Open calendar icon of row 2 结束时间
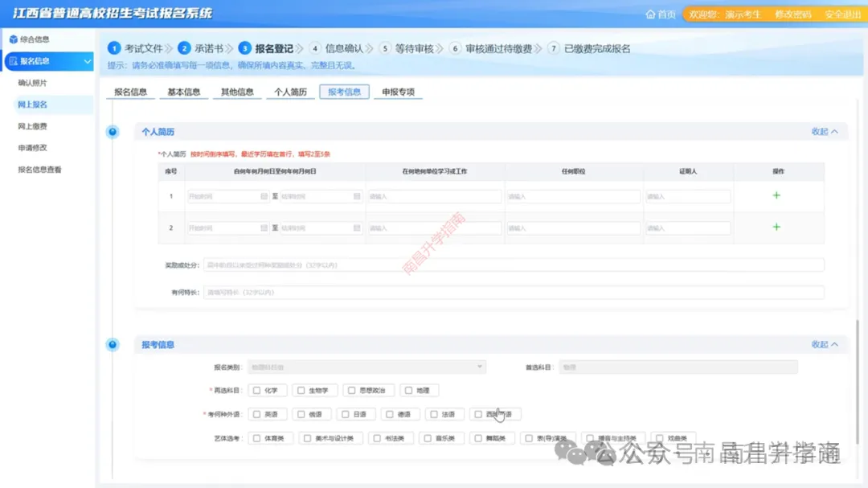Image resolution: width=868 pixels, height=488 pixels. tap(357, 228)
